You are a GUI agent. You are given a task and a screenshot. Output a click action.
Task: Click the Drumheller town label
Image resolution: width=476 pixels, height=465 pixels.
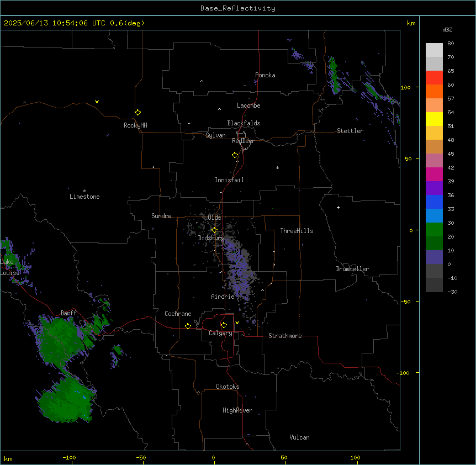[x=352, y=269]
